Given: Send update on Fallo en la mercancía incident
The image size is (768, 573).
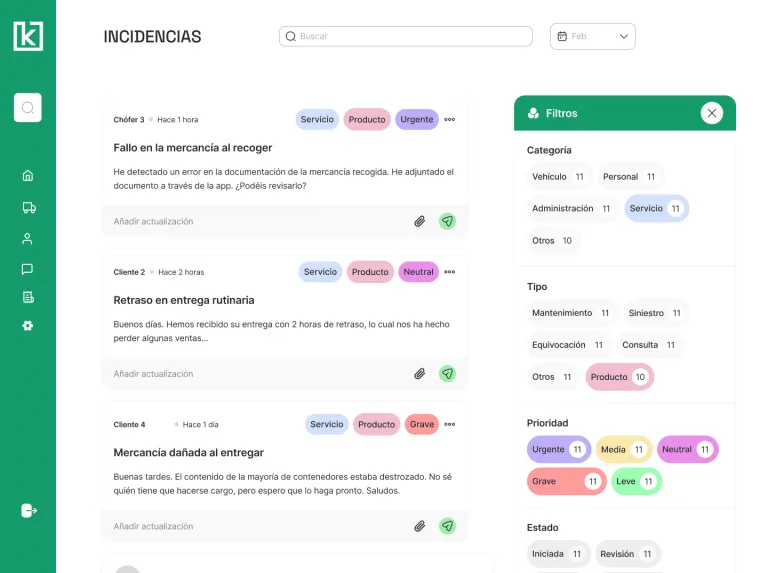Looking at the screenshot, I should click(x=447, y=221).
